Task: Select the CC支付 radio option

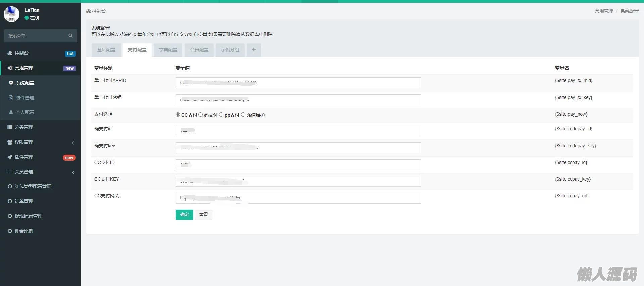Action: point(178,115)
